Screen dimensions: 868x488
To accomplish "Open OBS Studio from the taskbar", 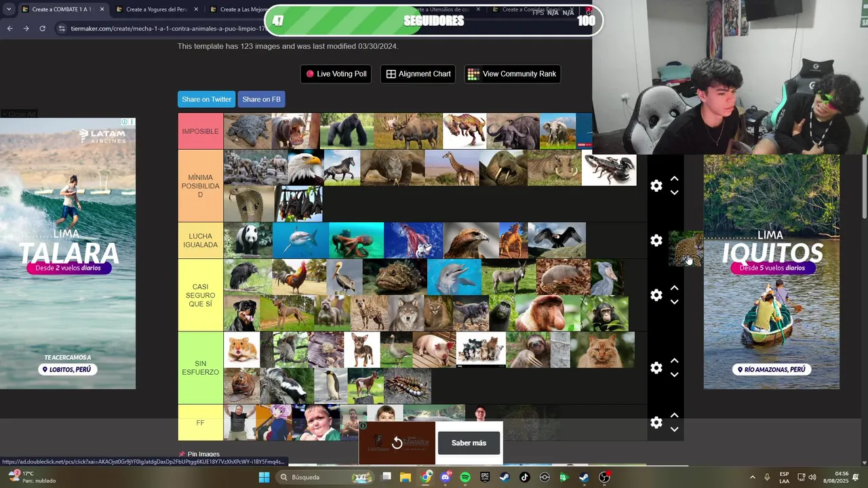I will [x=604, y=477].
